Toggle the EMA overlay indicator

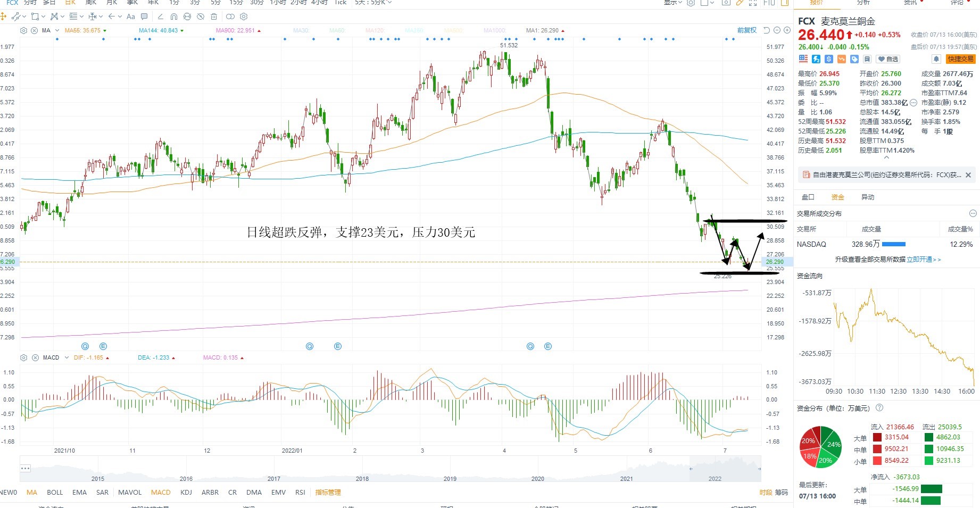click(80, 493)
